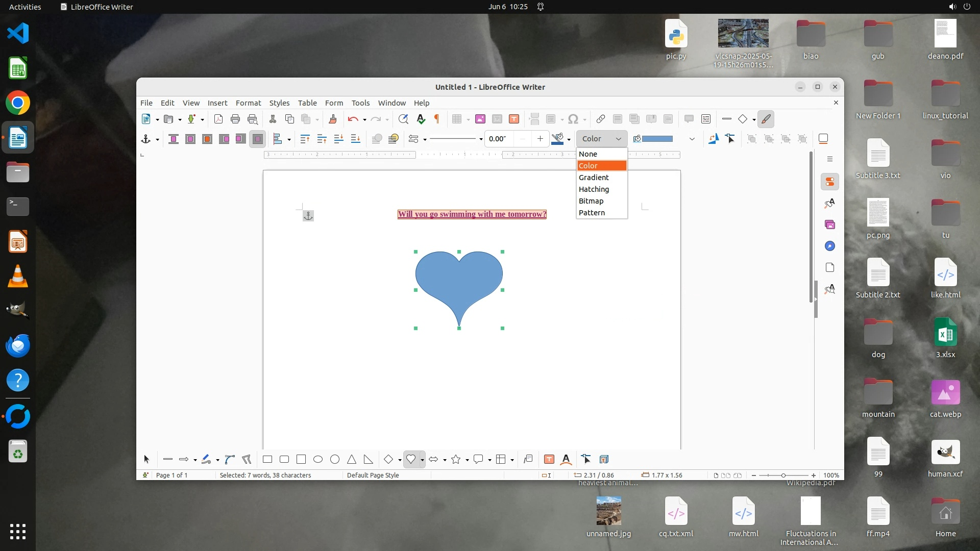Expand the fill color swatch dropdown arrow
The image size is (980, 551).
692,139
